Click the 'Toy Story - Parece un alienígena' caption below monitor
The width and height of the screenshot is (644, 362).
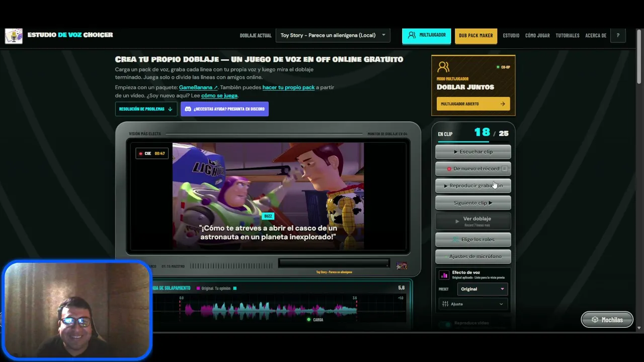pyautogui.click(x=334, y=273)
